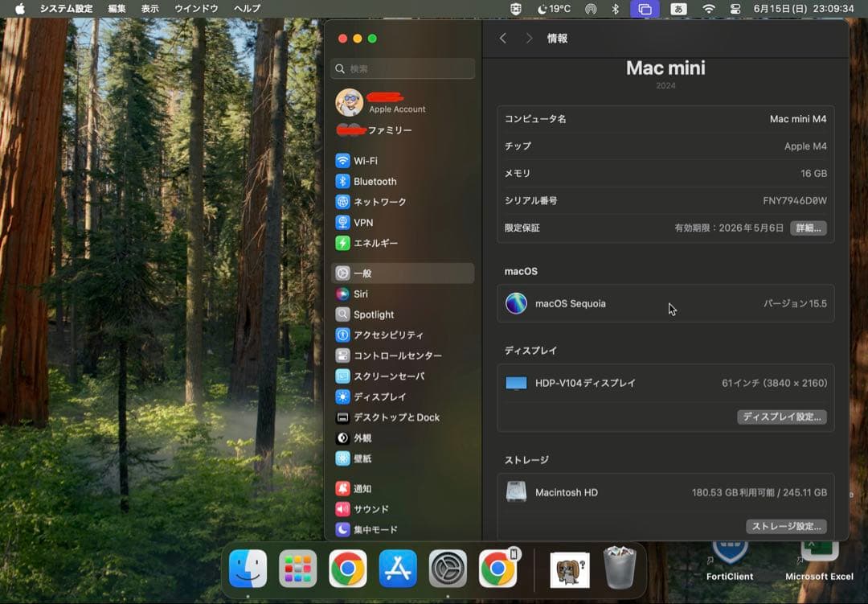Open the ウインドウ menu
This screenshot has width=868, height=604.
(x=196, y=9)
